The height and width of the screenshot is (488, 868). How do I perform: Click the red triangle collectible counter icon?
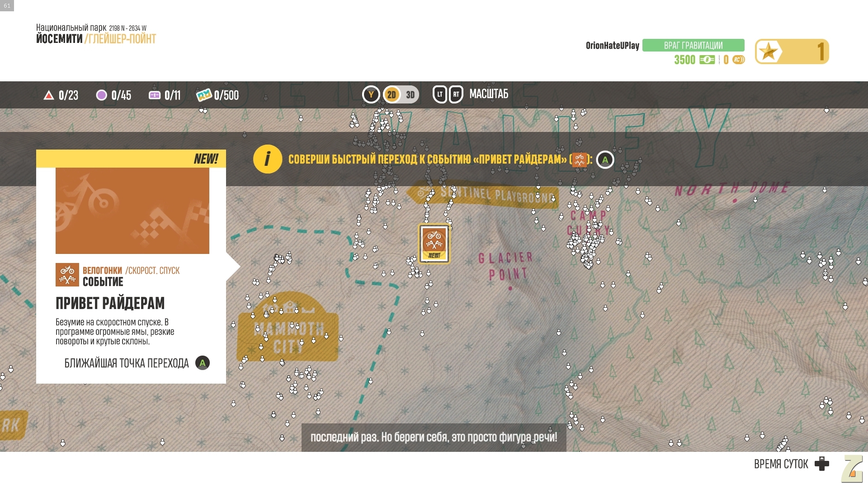(x=48, y=95)
